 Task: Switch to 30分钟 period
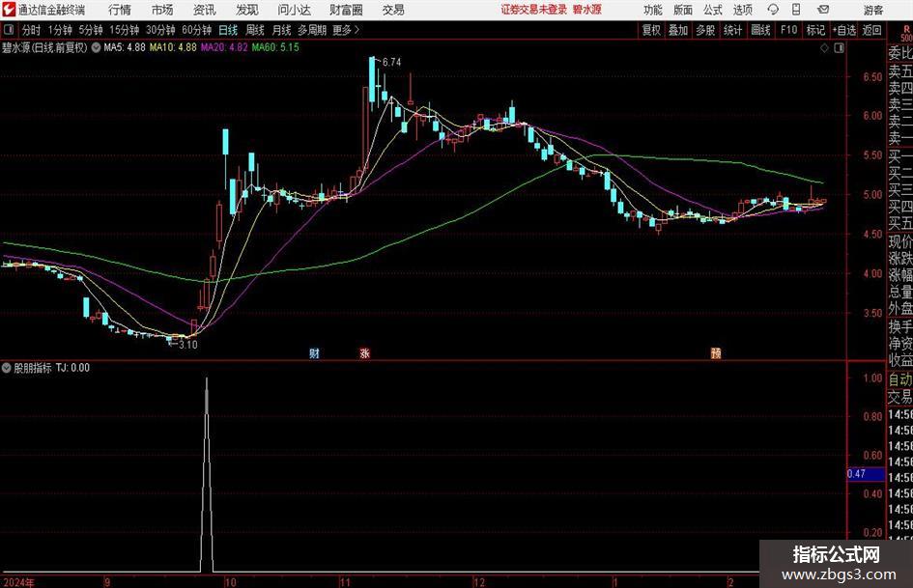pyautogui.click(x=160, y=30)
